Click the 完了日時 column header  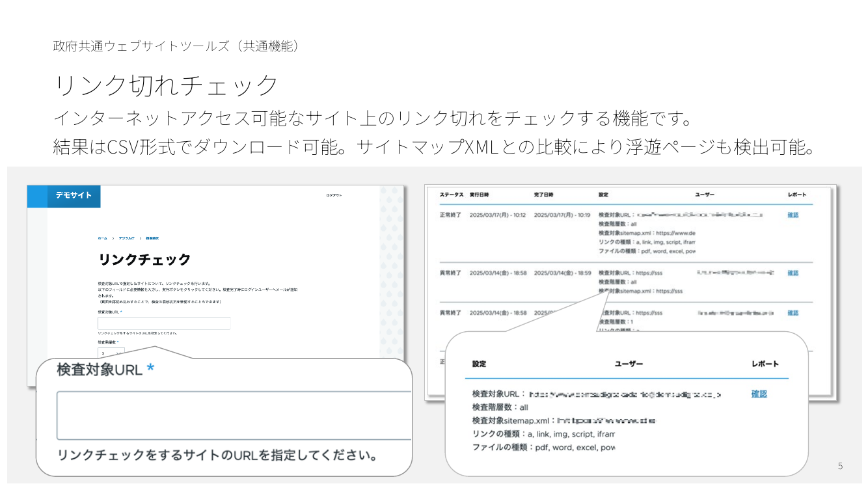point(544,195)
